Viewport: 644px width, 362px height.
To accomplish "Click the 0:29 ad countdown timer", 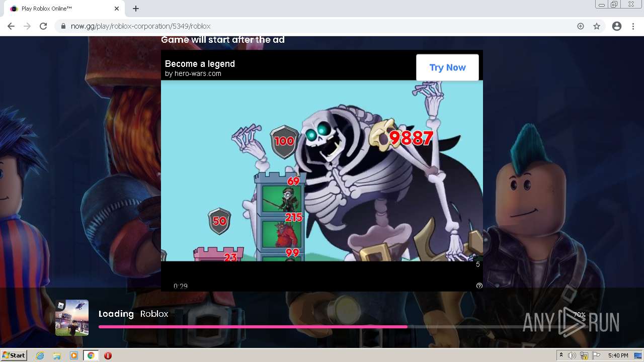I will point(181,286).
